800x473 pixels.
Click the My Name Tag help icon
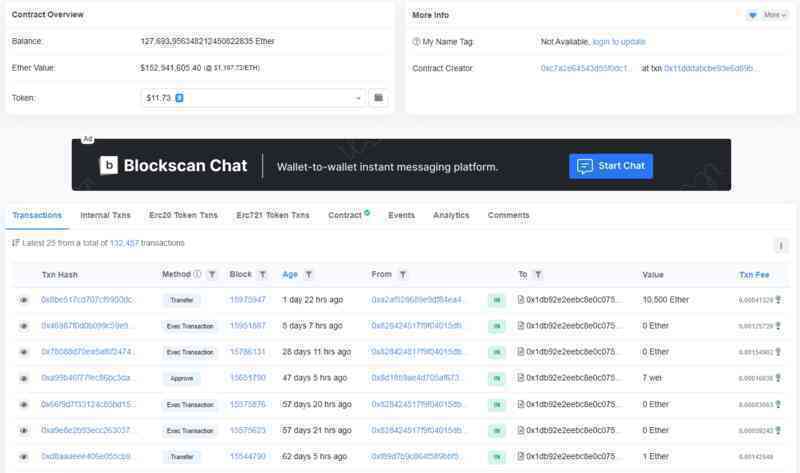[416, 42]
